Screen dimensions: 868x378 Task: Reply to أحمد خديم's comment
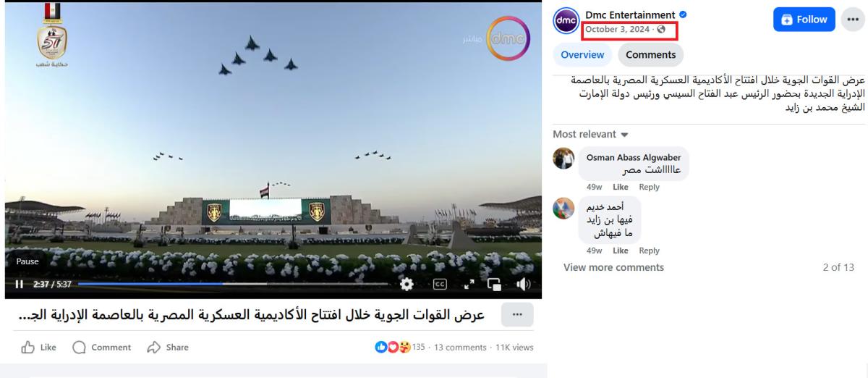[650, 251]
